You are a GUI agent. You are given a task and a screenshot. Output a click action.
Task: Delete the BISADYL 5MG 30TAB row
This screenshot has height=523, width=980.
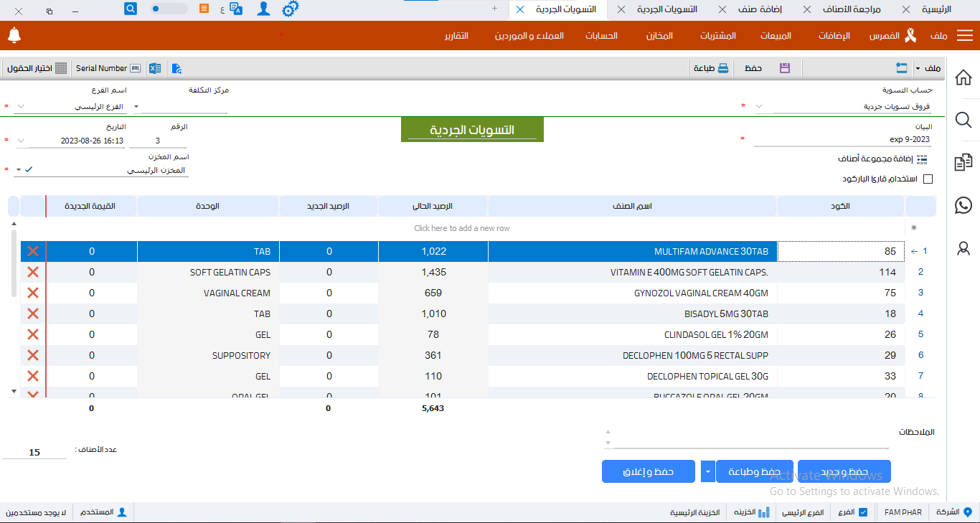[x=32, y=314]
